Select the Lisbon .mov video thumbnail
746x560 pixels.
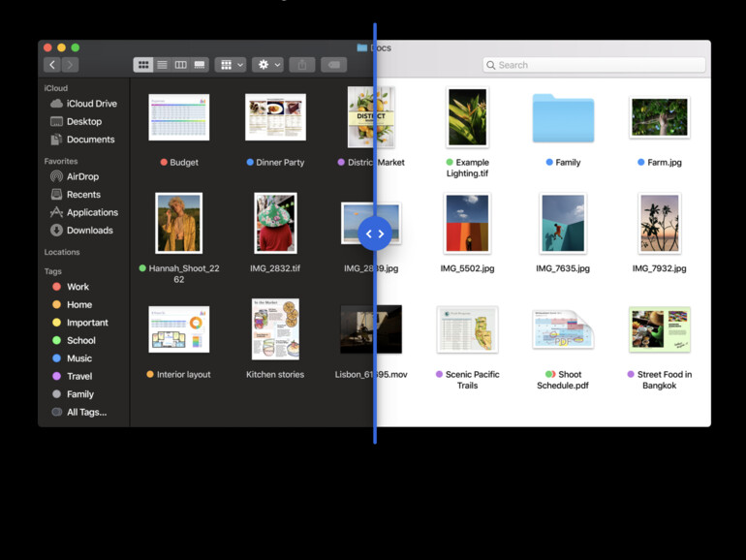[x=371, y=329]
